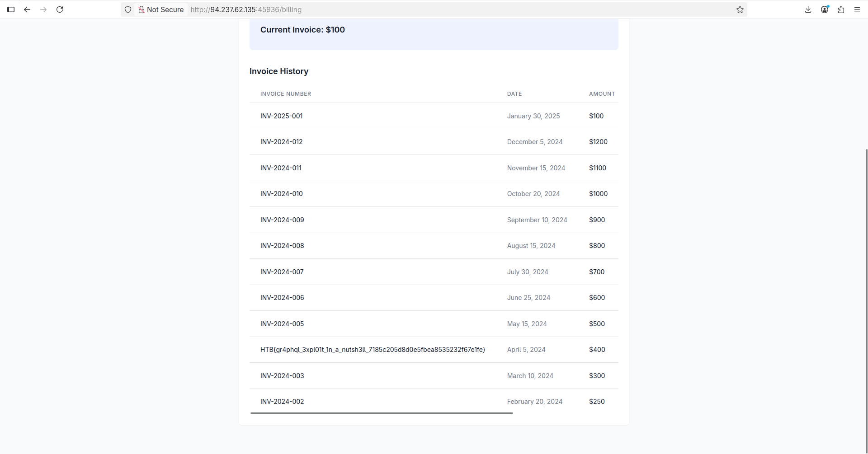Open the browser hamburger menu
Viewport: 868px width, 454px height.
click(857, 9)
